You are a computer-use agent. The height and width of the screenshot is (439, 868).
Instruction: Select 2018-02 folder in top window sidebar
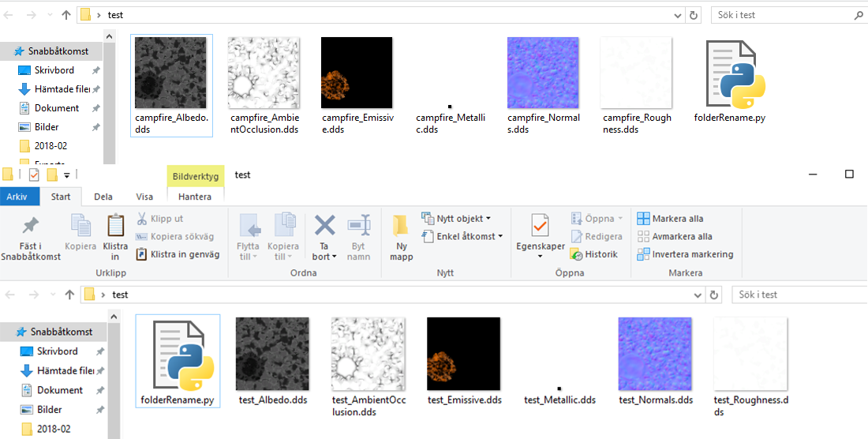(52, 145)
